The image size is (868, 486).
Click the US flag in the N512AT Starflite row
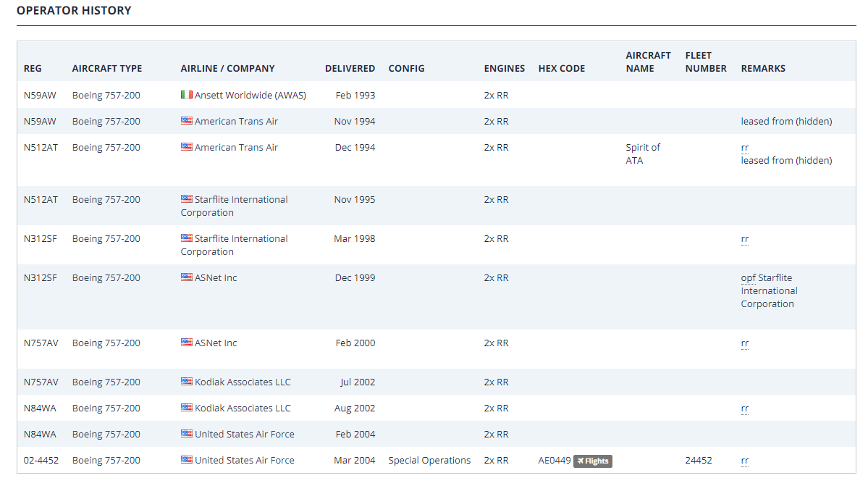click(187, 198)
